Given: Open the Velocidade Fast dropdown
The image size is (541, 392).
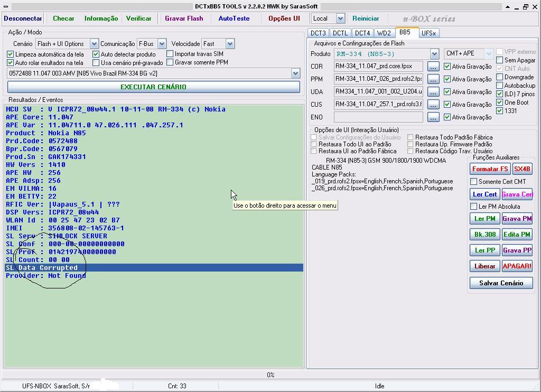Looking at the screenshot, I should 230,44.
